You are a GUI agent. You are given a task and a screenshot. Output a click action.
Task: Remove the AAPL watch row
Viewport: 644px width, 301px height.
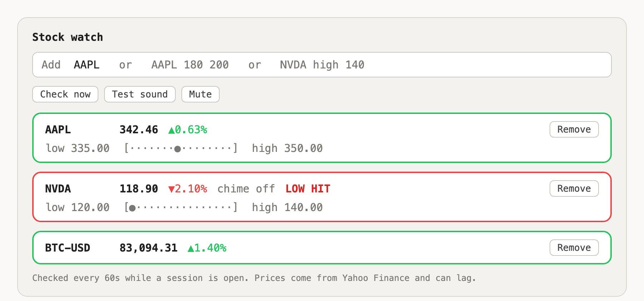[574, 129]
